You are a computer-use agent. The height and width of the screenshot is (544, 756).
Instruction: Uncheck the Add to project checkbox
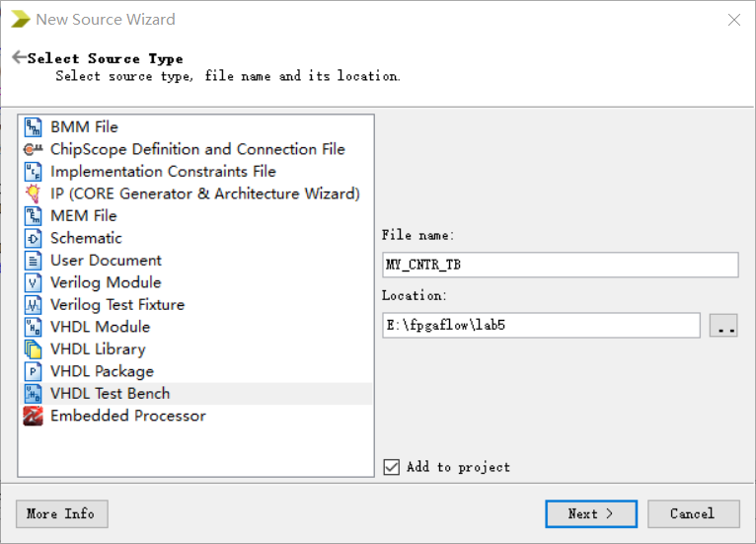pos(391,467)
